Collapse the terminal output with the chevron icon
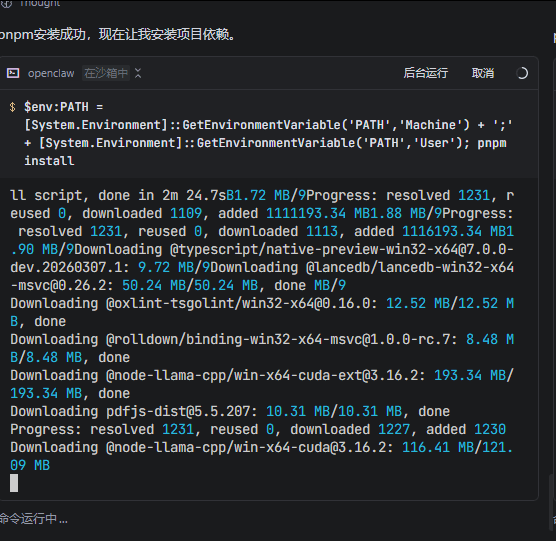This screenshot has height=541, width=556. point(138,73)
